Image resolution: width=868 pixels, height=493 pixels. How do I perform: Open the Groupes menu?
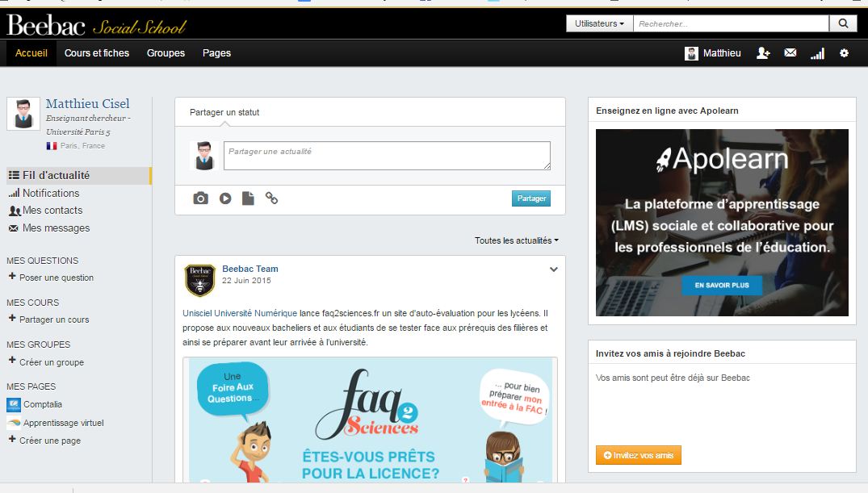[166, 53]
